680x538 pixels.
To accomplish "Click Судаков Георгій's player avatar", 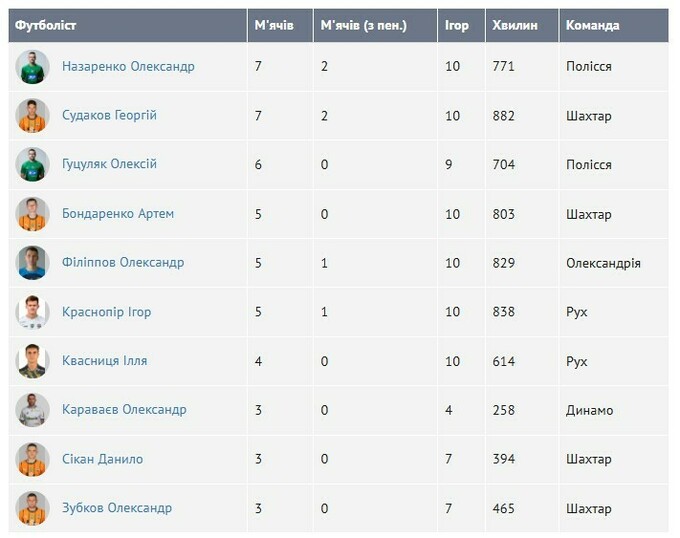I will 32,115.
